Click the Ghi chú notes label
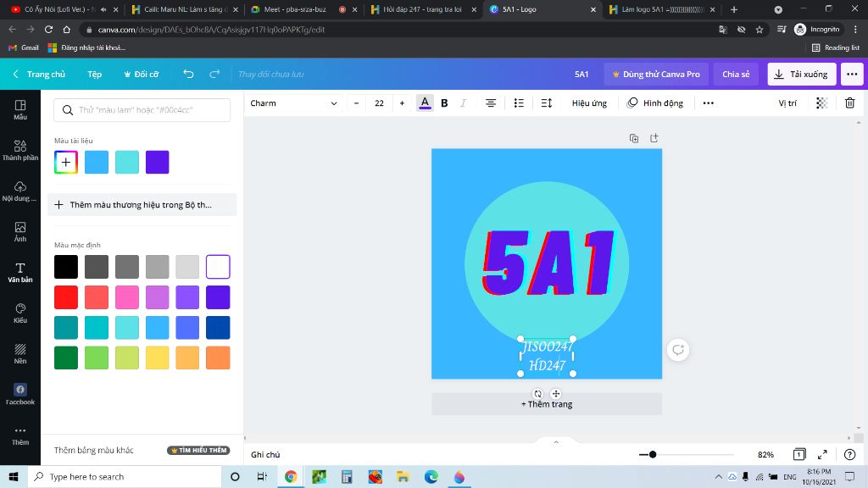 pos(265,454)
